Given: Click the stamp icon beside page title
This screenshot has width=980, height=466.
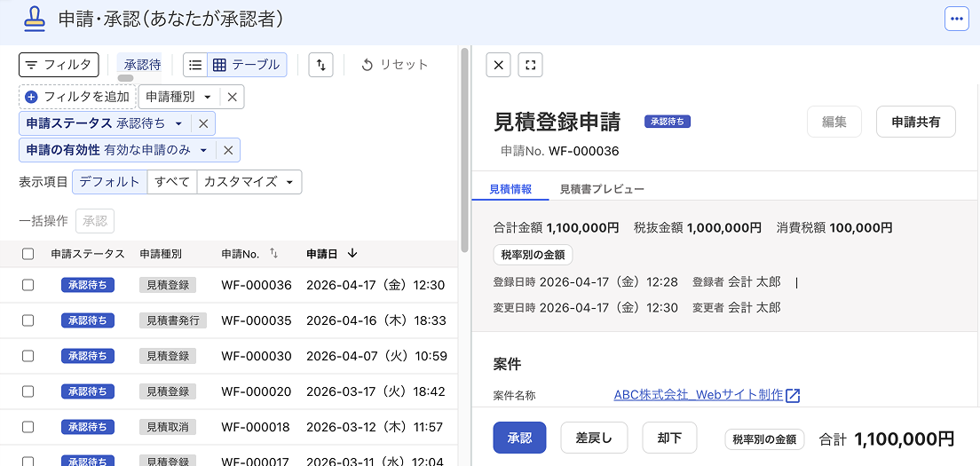Looking at the screenshot, I should pos(34,20).
